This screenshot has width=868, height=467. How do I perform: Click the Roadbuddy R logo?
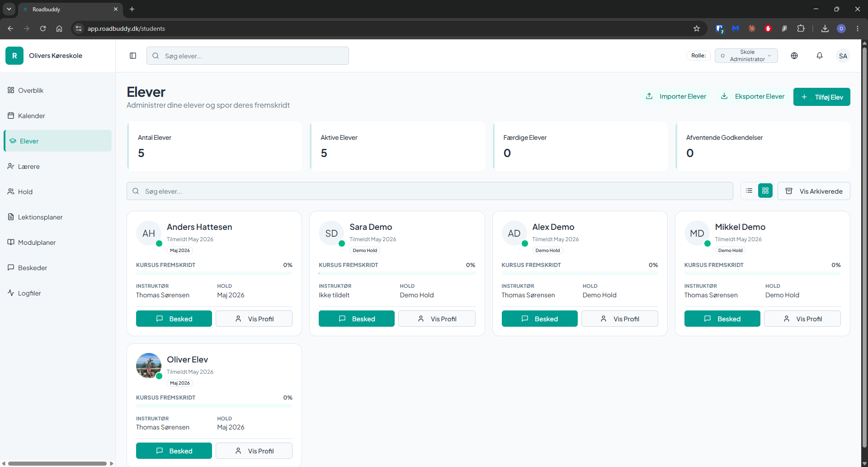[14, 56]
